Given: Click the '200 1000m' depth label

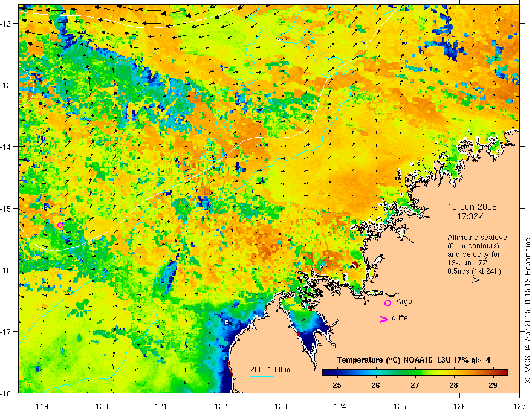Looking at the screenshot, I should pyautogui.click(x=270, y=370).
